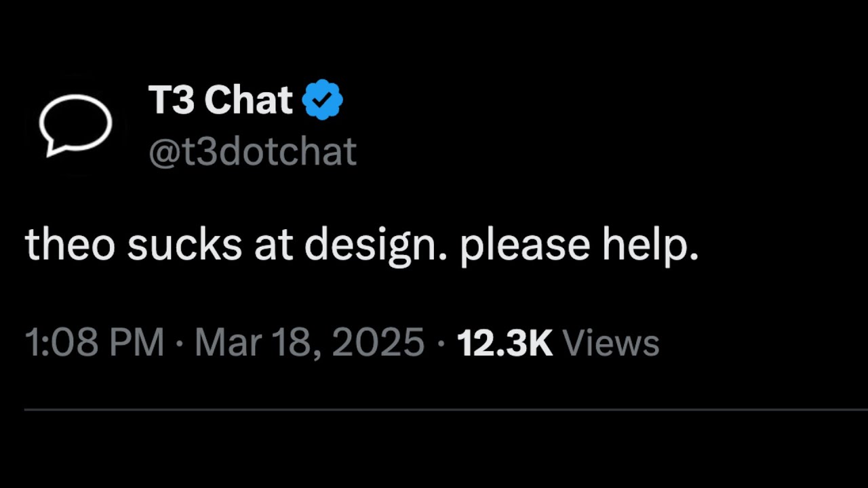Open the @t3dotchat handle link
The width and height of the screenshot is (868, 488).
(252, 152)
